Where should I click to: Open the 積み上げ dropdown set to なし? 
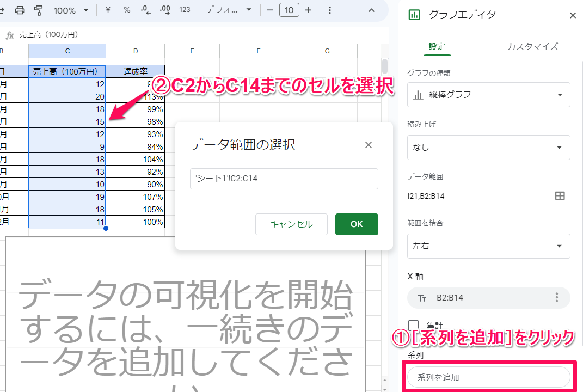(489, 148)
